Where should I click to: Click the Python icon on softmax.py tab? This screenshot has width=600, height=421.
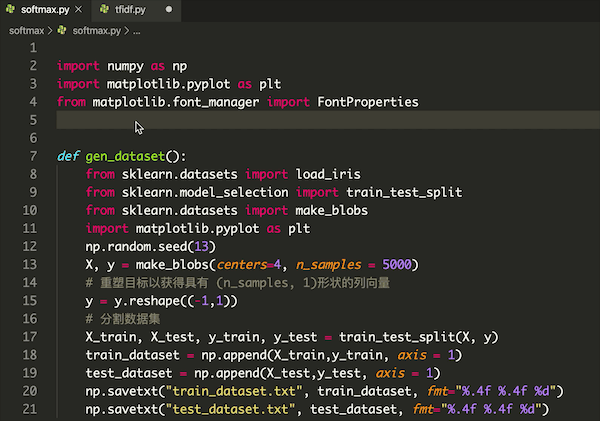pos(11,9)
